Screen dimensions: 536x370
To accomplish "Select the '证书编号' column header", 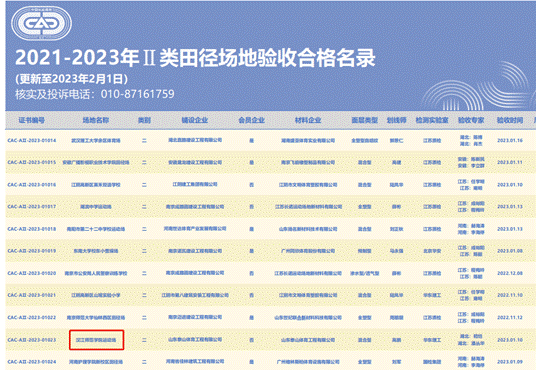I will (x=31, y=120).
